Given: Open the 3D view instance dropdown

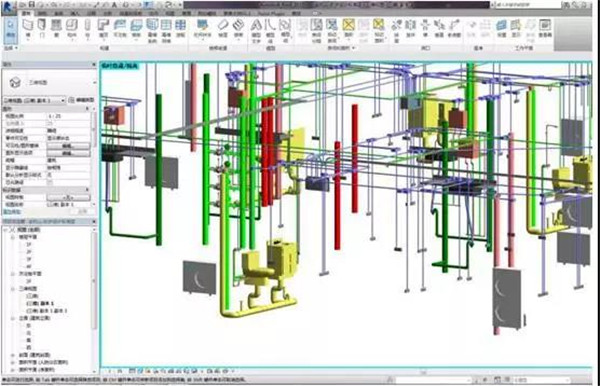Looking at the screenshot, I should tap(34, 100).
